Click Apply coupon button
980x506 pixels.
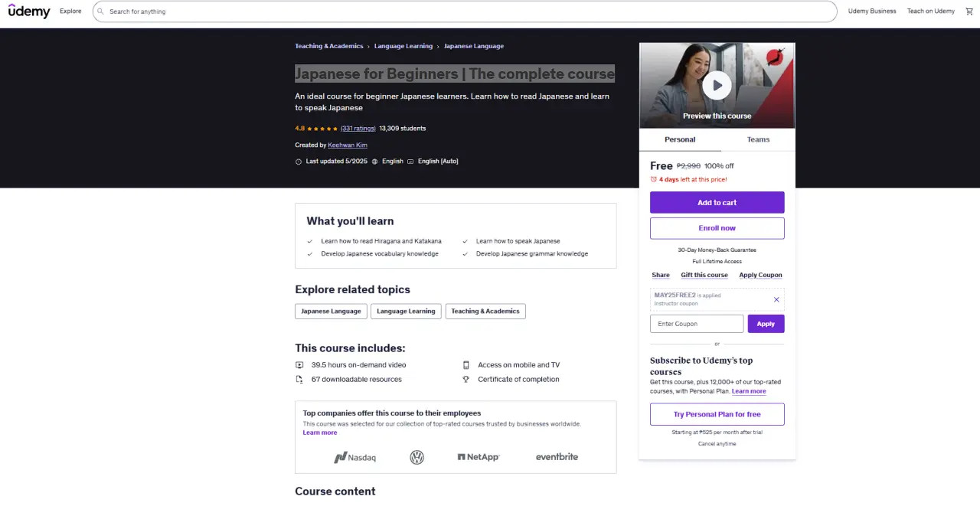[x=766, y=324]
